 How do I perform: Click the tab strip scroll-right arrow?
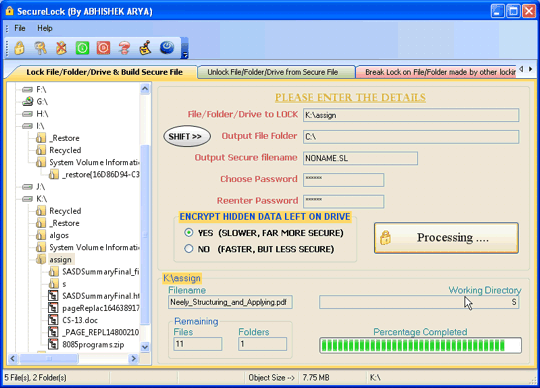(530, 69)
